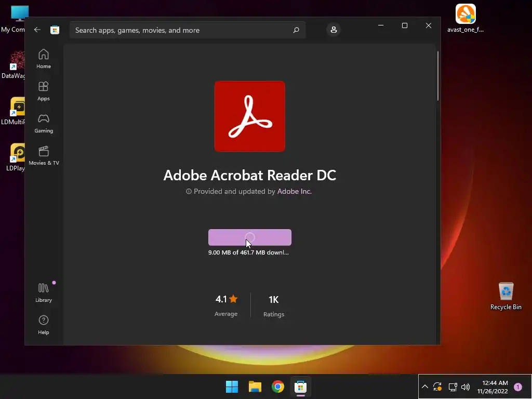The image size is (532, 399).
Task: Close the Microsoft Store window
Action: click(x=429, y=25)
